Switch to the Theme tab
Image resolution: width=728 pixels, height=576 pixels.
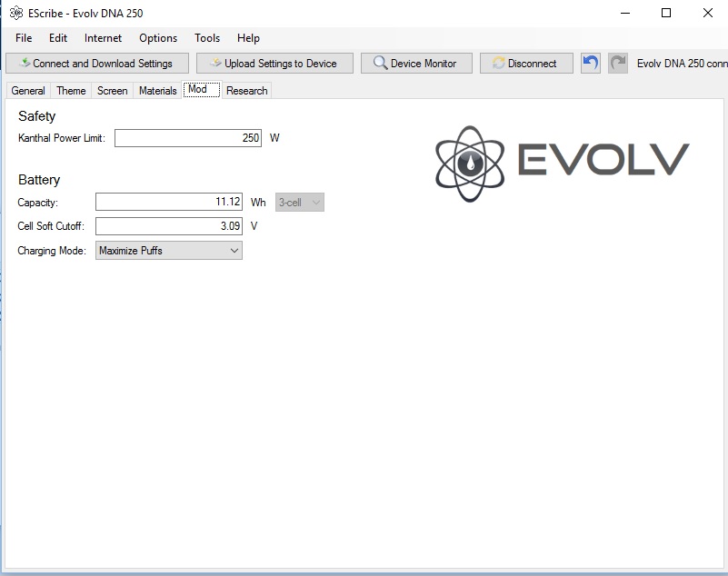71,91
